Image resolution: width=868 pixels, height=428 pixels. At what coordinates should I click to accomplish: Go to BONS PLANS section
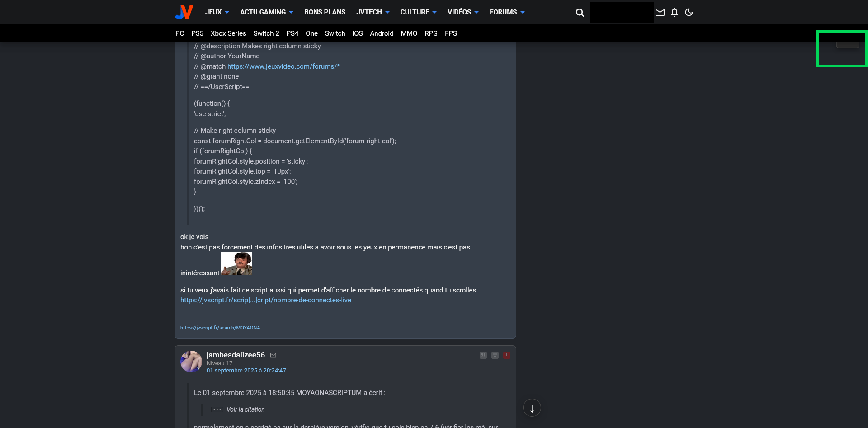325,12
